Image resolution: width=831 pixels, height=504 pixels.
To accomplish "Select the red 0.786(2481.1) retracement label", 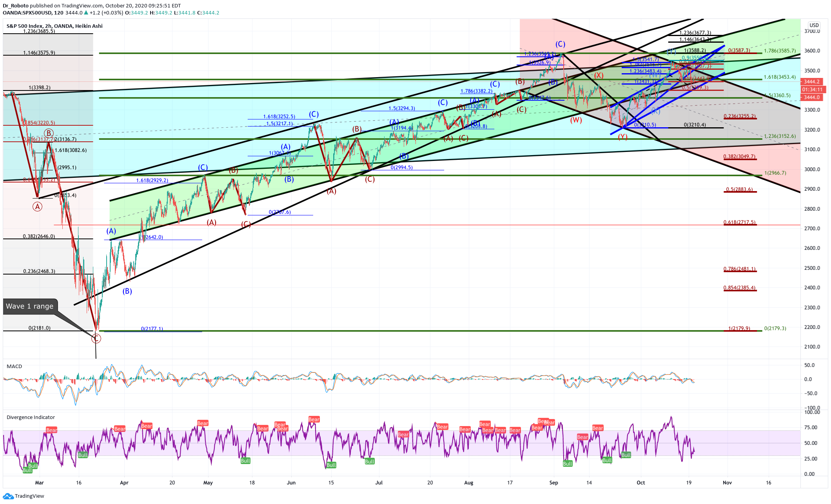I will (x=740, y=269).
